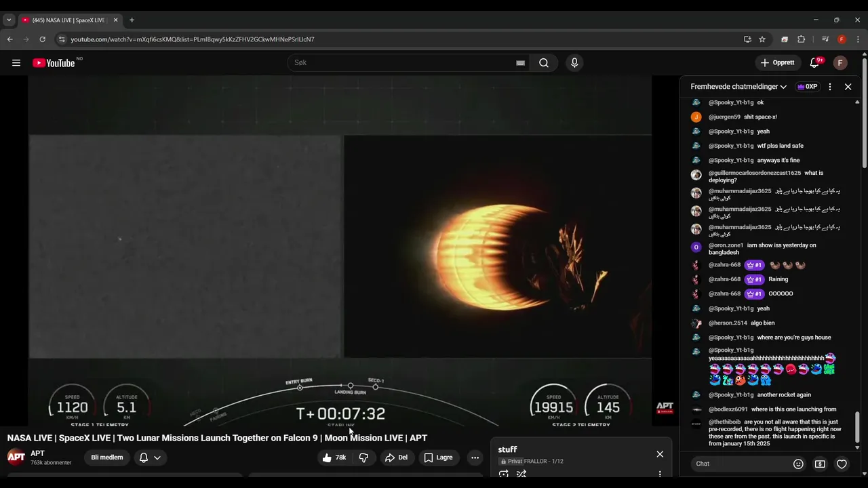Viewport: 868px width, 488px height.
Task: Expand the subscription notification bell dropdown
Action: [x=150, y=457]
